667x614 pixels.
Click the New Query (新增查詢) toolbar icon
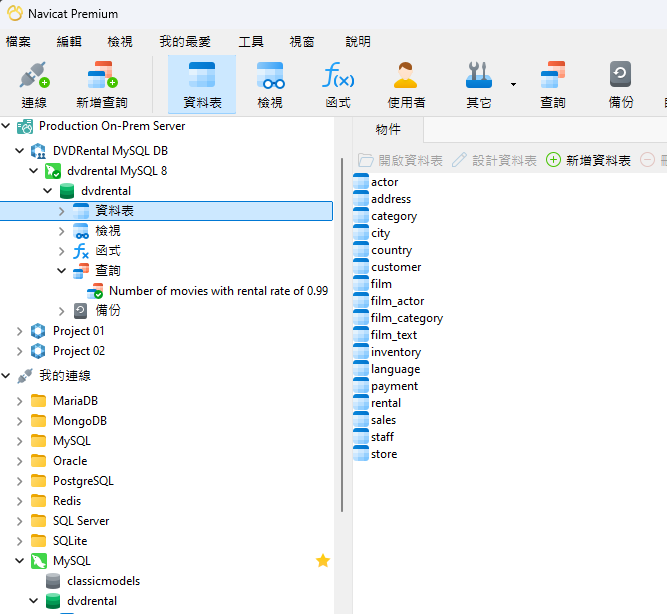pyautogui.click(x=102, y=75)
